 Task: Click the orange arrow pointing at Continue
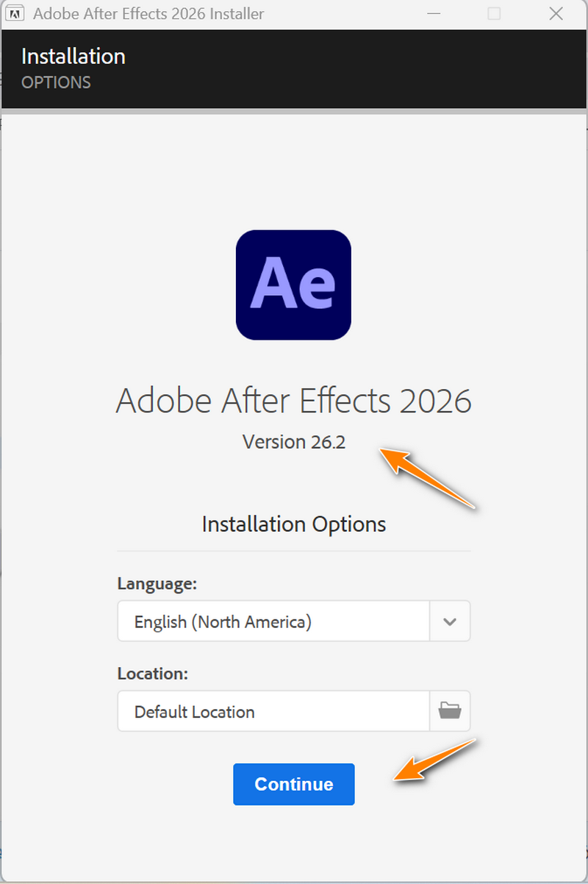[x=435, y=760]
